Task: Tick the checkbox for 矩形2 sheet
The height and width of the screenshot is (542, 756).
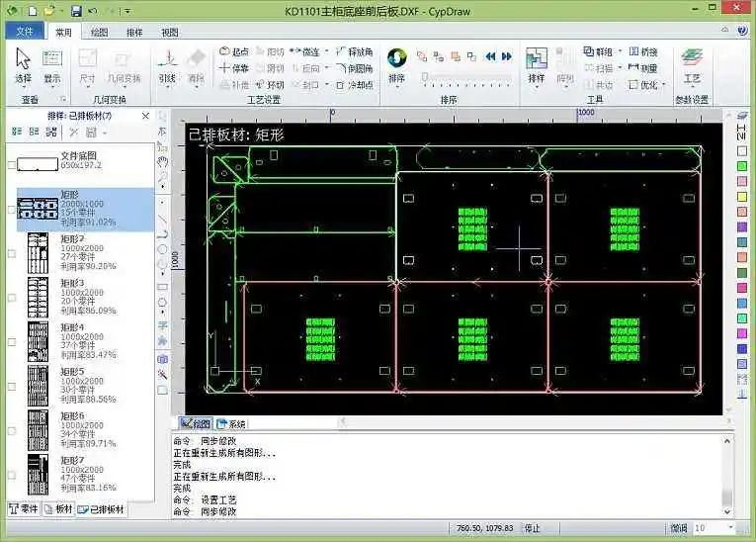Action: (12, 253)
